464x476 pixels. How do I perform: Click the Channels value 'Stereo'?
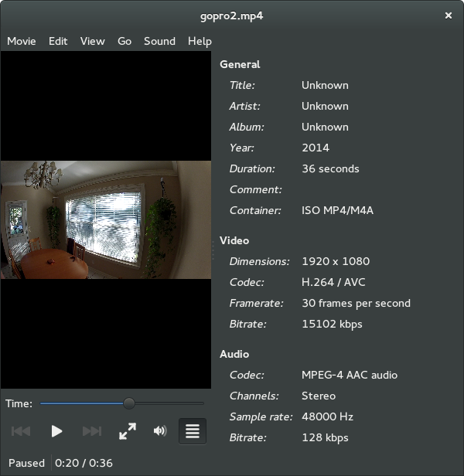click(x=319, y=396)
